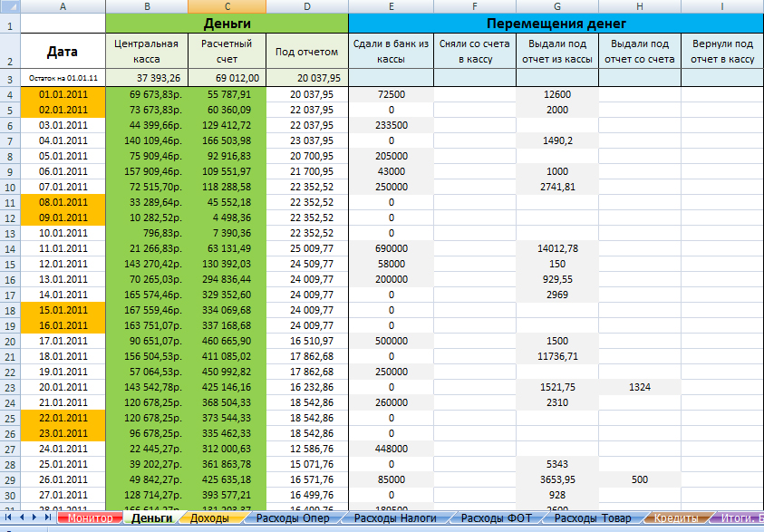Image resolution: width=764 pixels, height=532 pixels.
Task: Select row 1 header
Action: (10, 24)
